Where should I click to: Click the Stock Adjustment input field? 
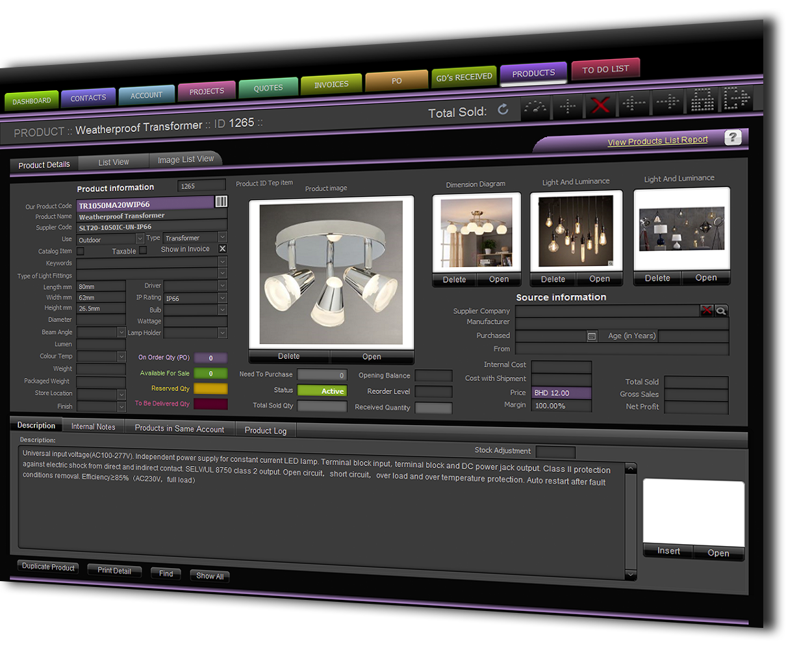click(555, 451)
